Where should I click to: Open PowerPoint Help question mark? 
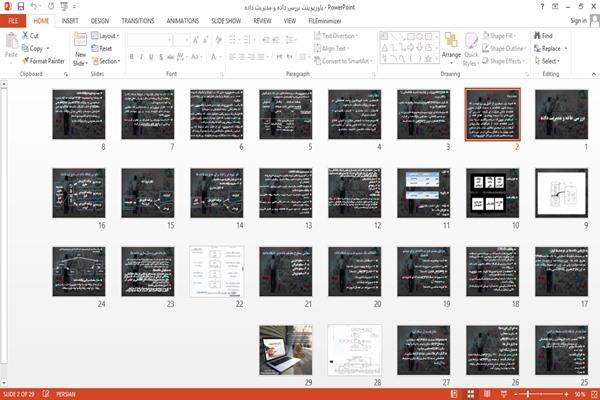pyautogui.click(x=542, y=7)
